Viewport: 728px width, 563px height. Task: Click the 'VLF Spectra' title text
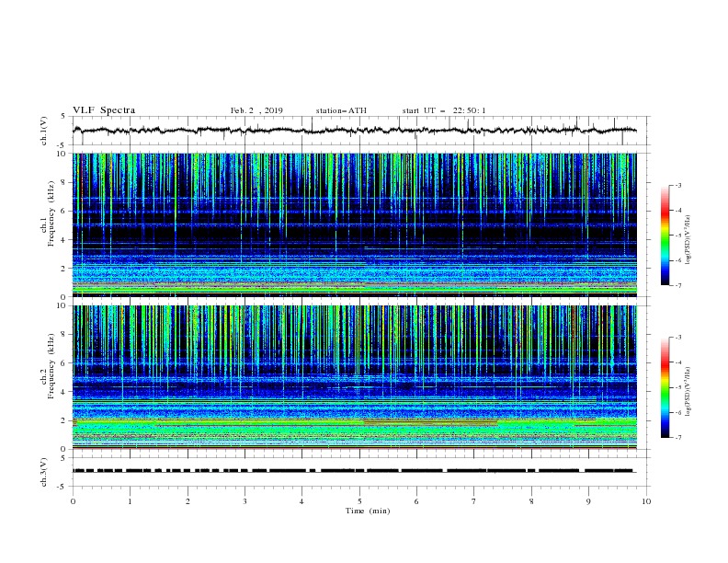[104, 110]
